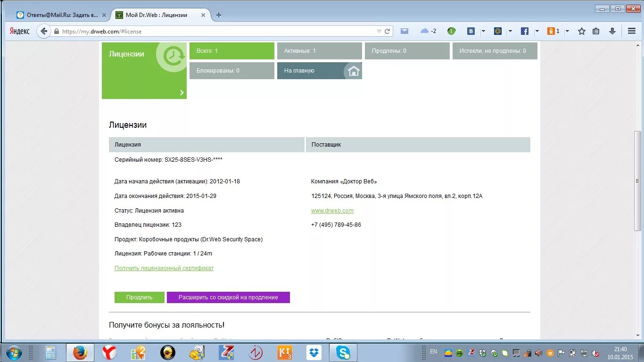The height and width of the screenshot is (362, 644).
Task: Open Dropbox from the taskbar
Action: click(314, 353)
